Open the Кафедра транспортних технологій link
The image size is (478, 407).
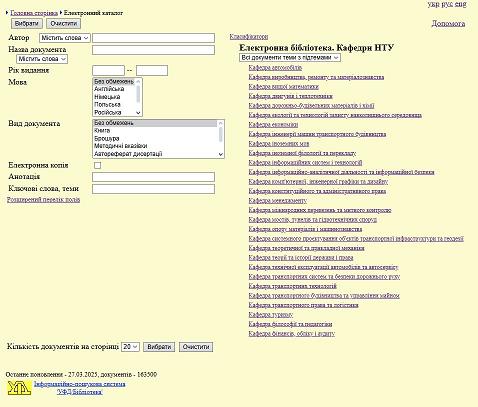pos(293,286)
